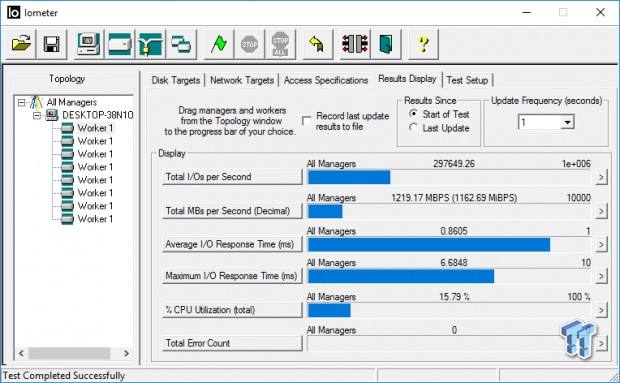Open test configuration file icon
Image resolution: width=620 pixels, height=383 pixels.
21,44
